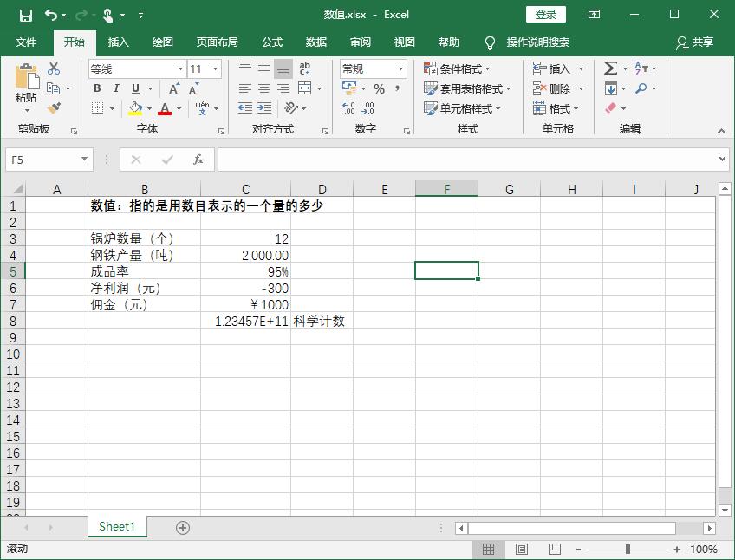Open the font name dropdown 等线
The image size is (735, 560).
(x=180, y=69)
